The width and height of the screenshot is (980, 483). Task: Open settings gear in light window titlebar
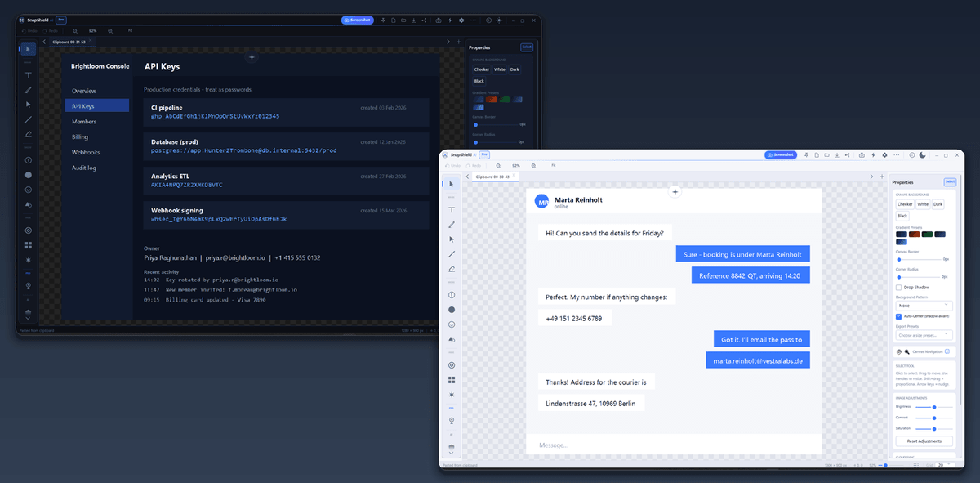click(884, 154)
